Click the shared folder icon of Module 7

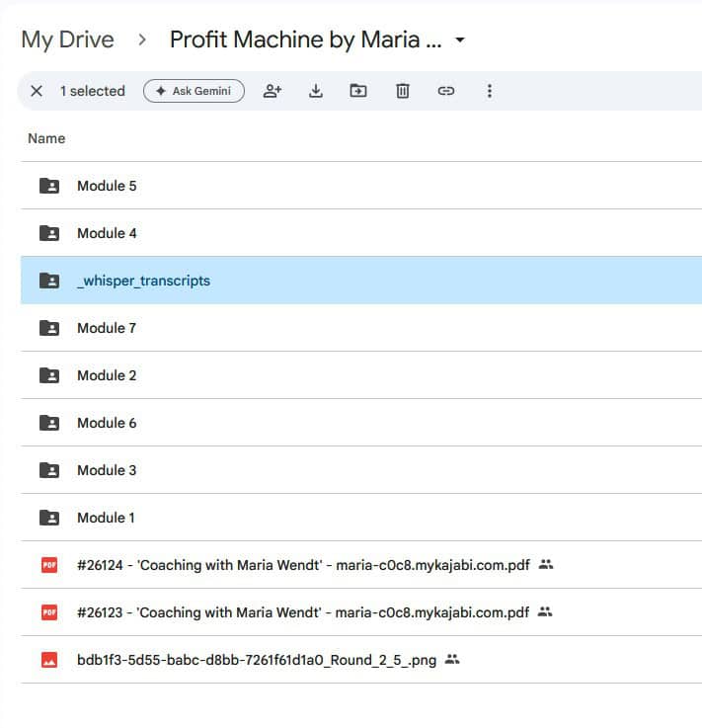click(49, 328)
